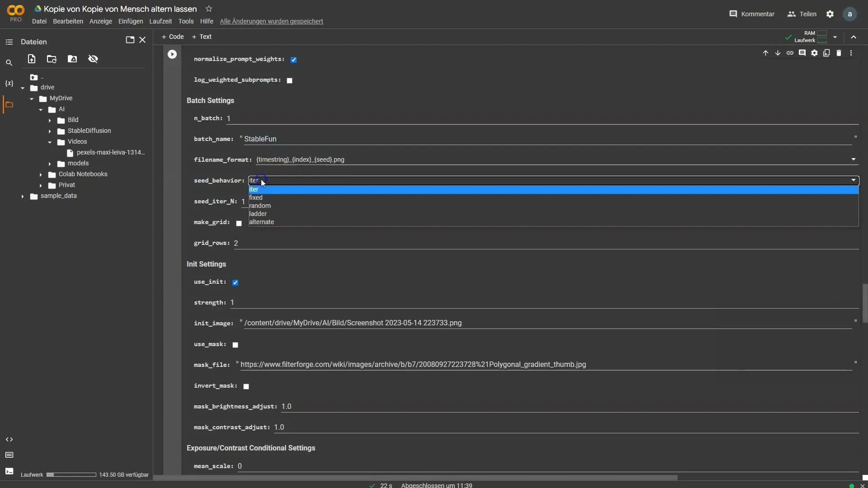The image size is (868, 488).
Task: Toggle hidden files visibility icon
Action: tap(93, 59)
